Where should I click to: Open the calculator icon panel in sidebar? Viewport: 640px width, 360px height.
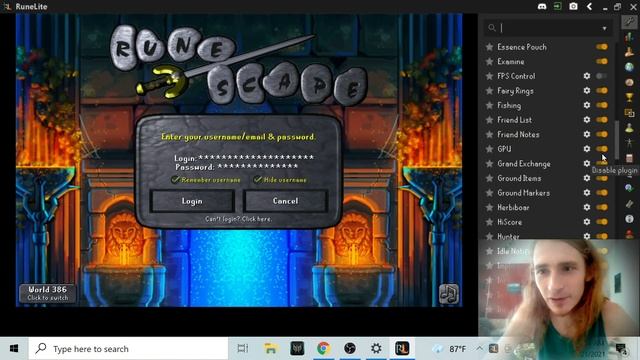click(629, 158)
